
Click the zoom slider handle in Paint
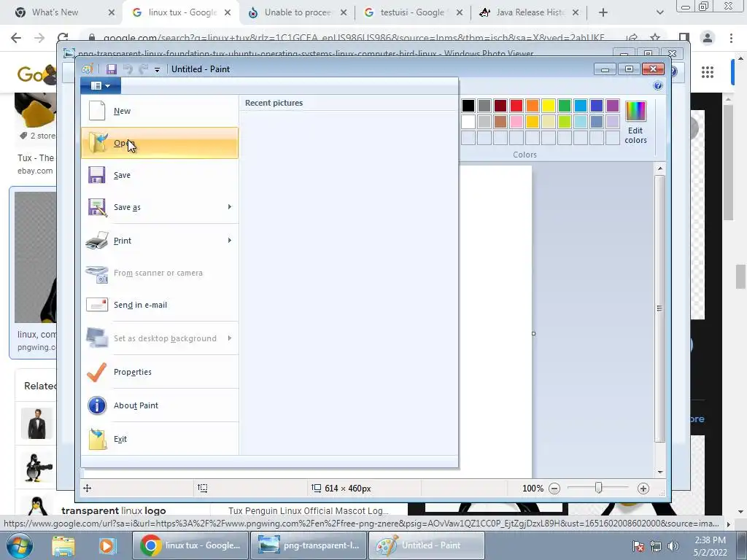[x=598, y=488]
